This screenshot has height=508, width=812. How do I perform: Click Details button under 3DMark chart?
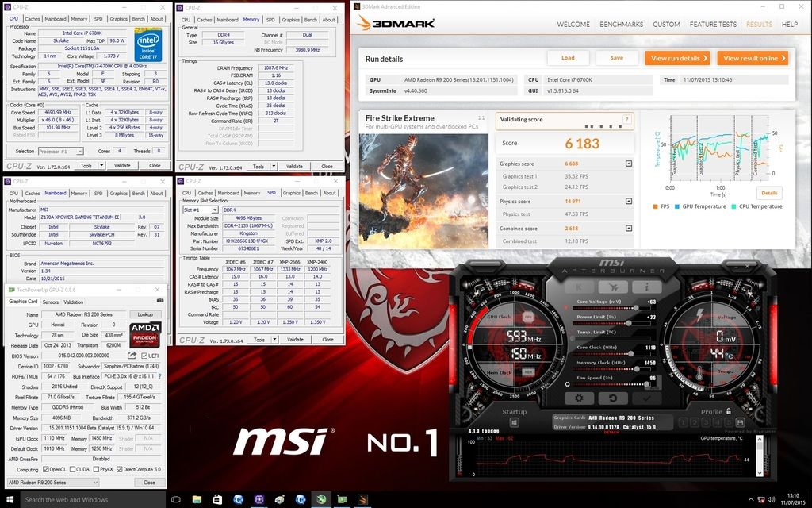point(769,193)
